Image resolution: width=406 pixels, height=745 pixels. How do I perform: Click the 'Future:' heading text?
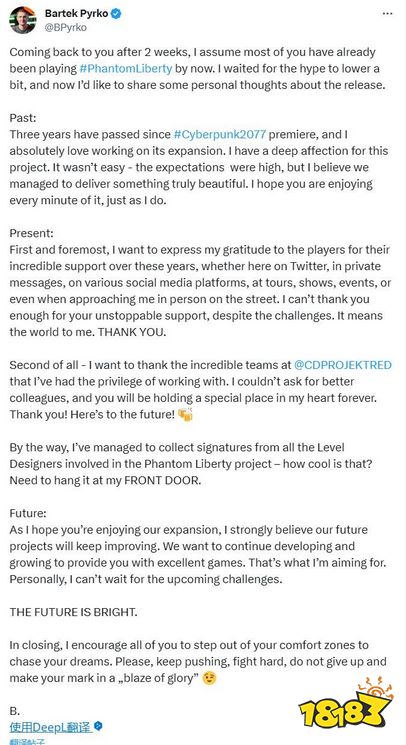tap(27, 513)
